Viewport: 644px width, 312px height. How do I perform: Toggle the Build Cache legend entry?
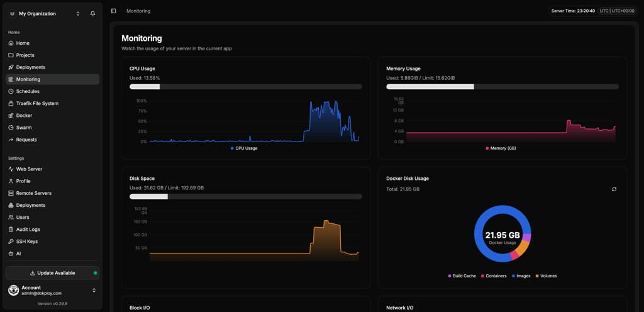[x=462, y=276]
